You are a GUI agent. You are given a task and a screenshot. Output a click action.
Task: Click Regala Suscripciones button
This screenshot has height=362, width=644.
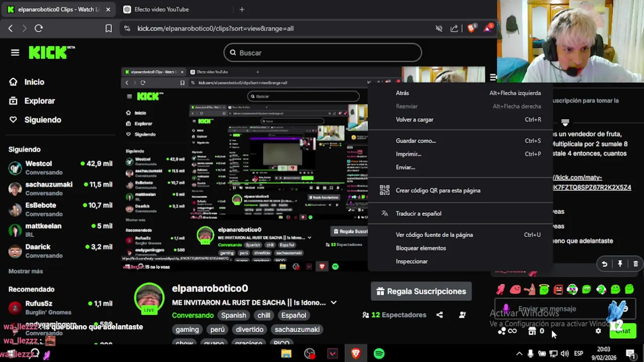pos(421,291)
